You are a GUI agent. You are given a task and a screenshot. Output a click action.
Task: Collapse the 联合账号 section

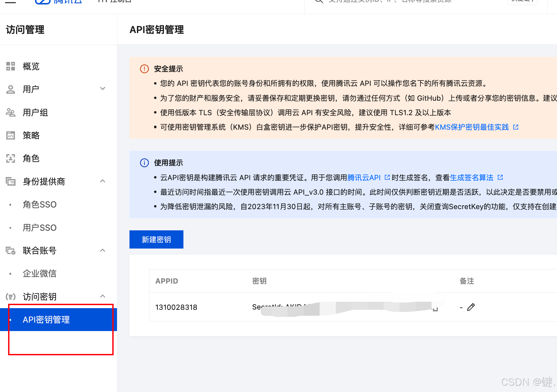pyautogui.click(x=102, y=250)
